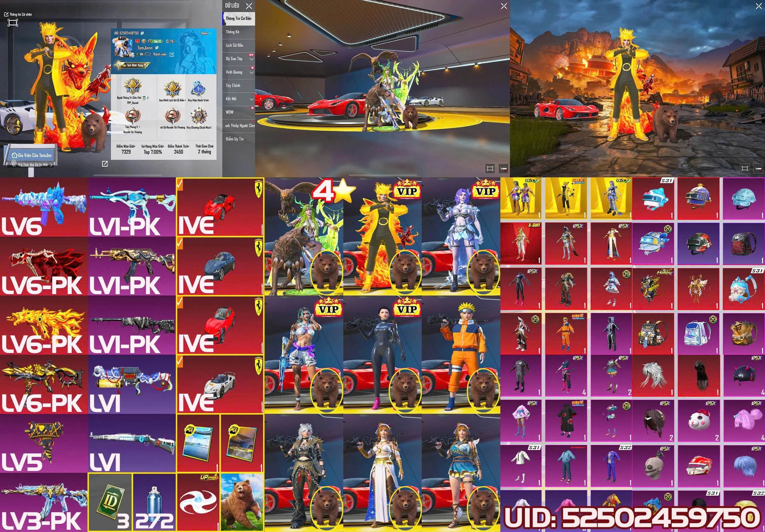Screen dimensions: 765x532
Task: Open the share icon beside the profile card
Action: pos(105,164)
